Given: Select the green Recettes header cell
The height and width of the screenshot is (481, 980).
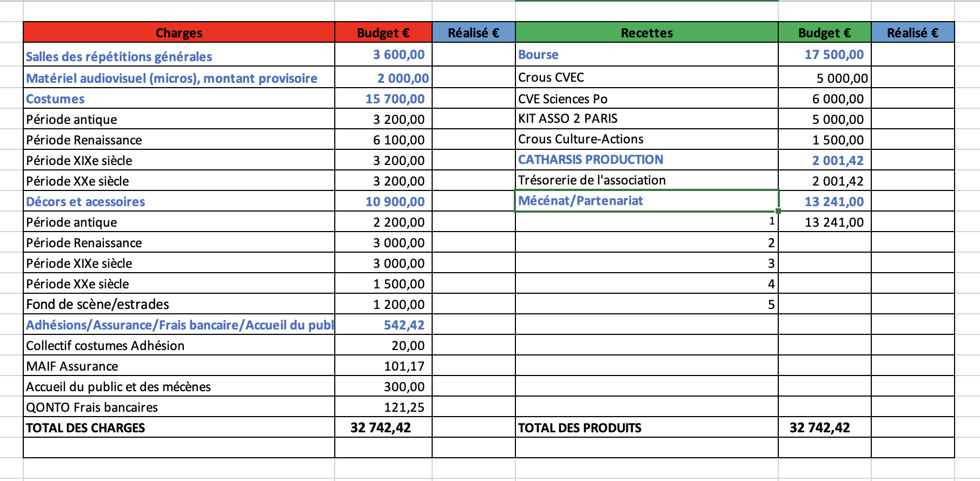Looking at the screenshot, I should coord(646,33).
